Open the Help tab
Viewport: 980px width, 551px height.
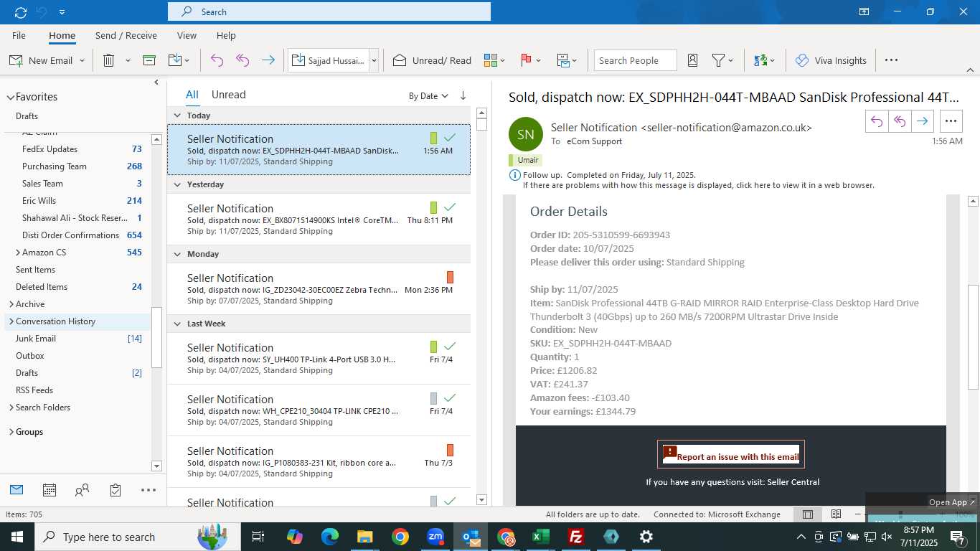pos(226,35)
